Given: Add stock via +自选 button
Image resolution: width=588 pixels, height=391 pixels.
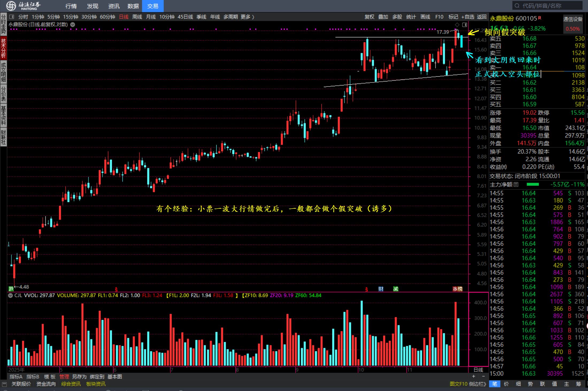Looking at the screenshot, I should click(467, 17).
